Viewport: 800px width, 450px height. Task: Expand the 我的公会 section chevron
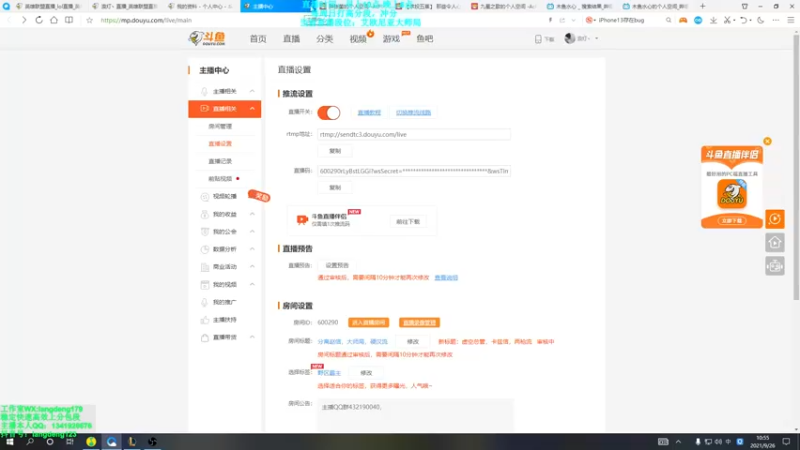tap(252, 232)
